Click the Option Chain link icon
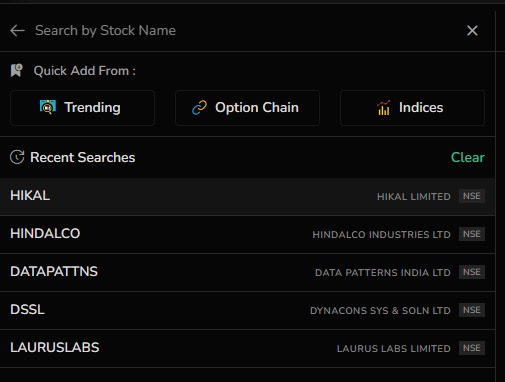Image resolution: width=505 pixels, height=382 pixels. click(199, 108)
